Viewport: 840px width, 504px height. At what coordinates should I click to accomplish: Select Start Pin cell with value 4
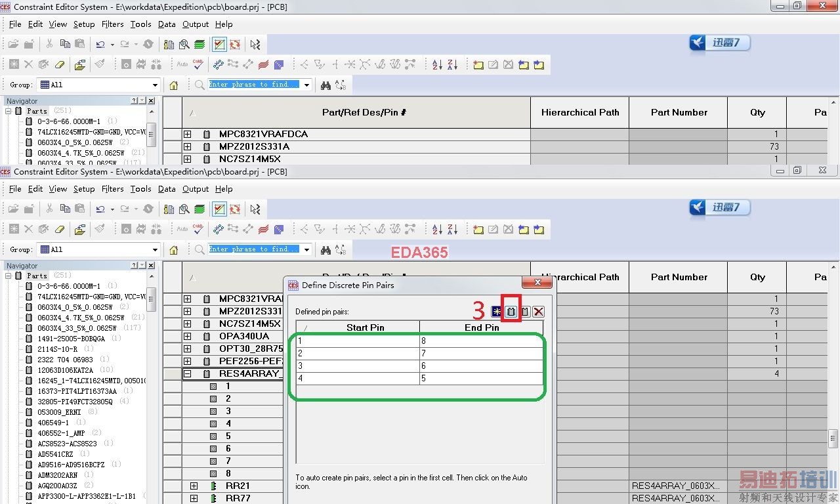358,378
